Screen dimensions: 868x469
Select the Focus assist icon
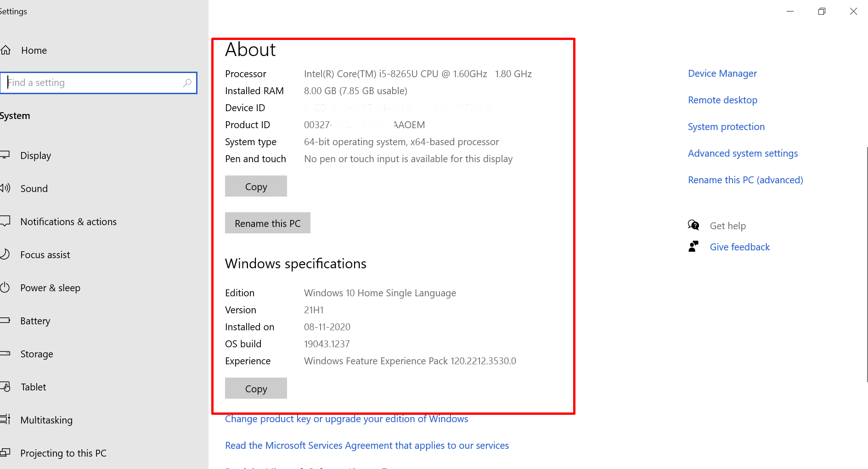(6, 254)
